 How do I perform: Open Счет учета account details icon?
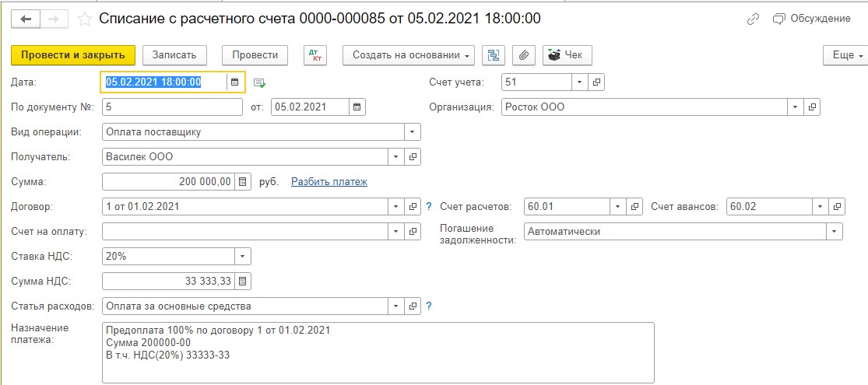[596, 82]
